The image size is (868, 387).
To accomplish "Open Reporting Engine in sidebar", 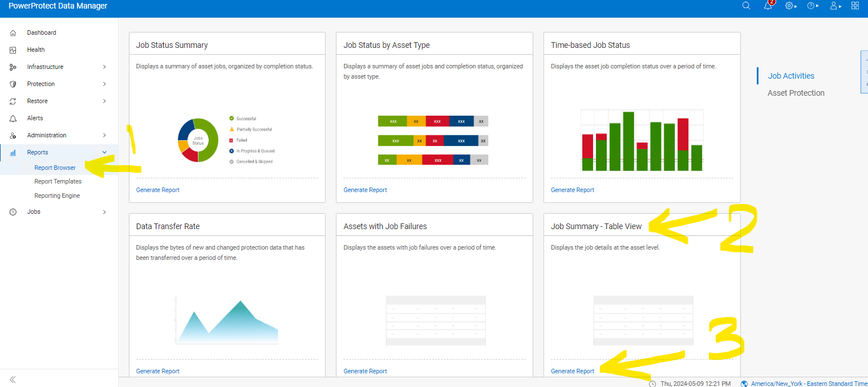I will click(57, 195).
